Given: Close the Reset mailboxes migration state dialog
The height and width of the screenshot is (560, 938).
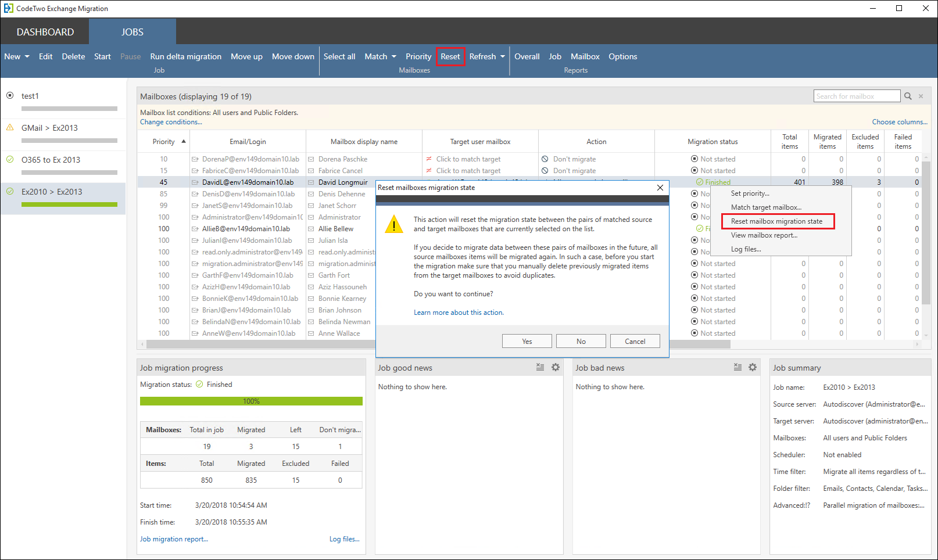Looking at the screenshot, I should [660, 188].
